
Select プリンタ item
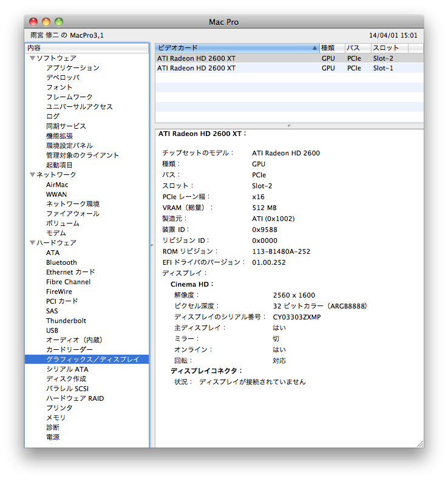pos(59,408)
